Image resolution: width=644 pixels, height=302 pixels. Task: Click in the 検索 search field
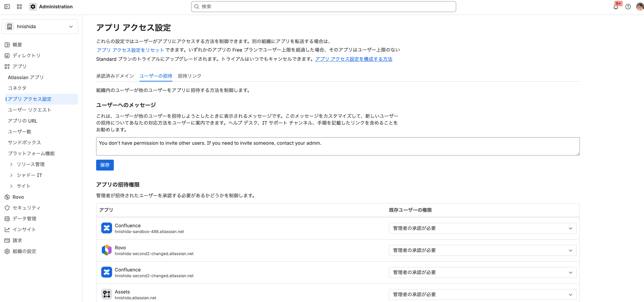point(324,7)
